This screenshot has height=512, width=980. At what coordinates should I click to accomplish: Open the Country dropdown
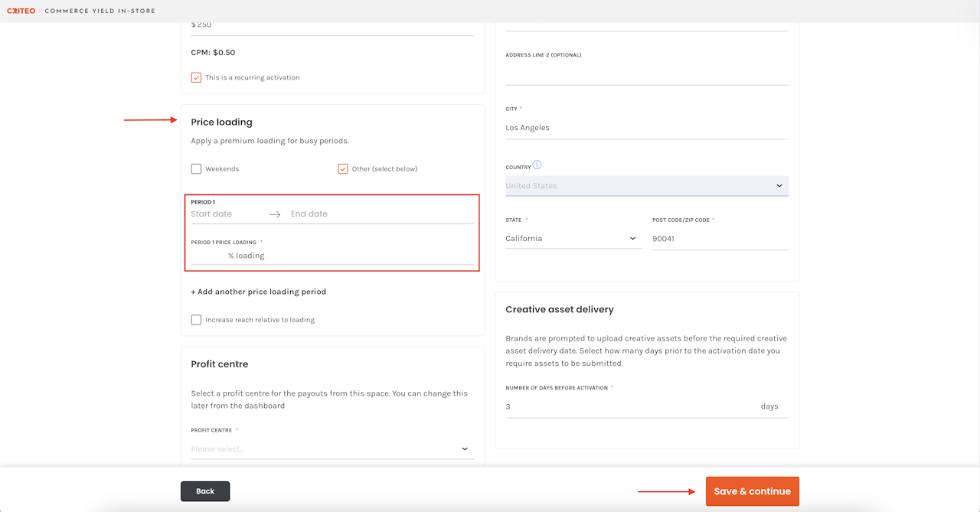coord(646,186)
